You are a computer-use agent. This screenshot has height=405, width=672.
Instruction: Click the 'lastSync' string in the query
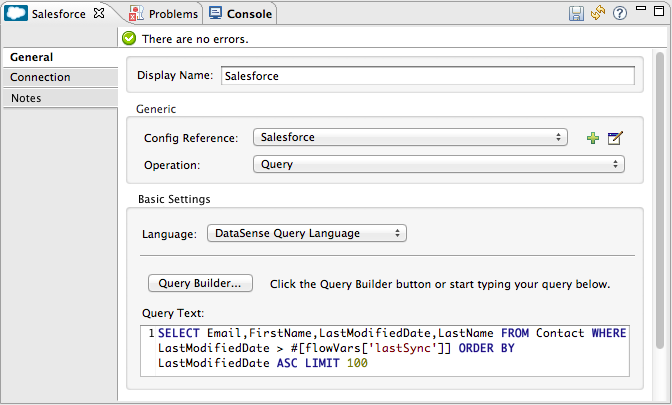coord(402,348)
